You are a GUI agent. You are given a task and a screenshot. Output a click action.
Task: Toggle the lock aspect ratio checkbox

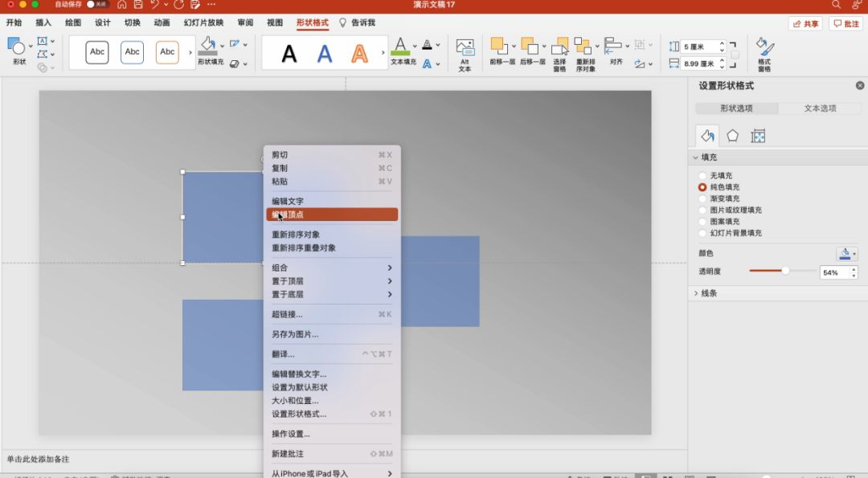(735, 55)
